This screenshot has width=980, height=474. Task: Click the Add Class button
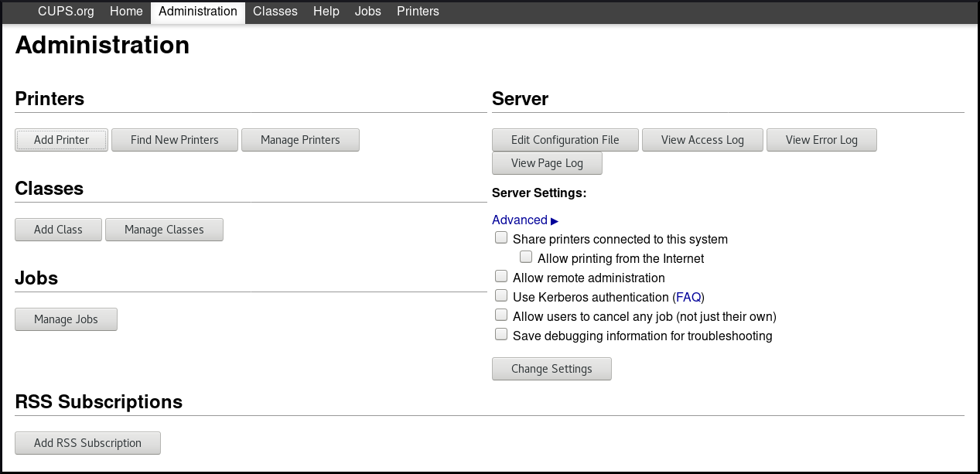pyautogui.click(x=58, y=230)
